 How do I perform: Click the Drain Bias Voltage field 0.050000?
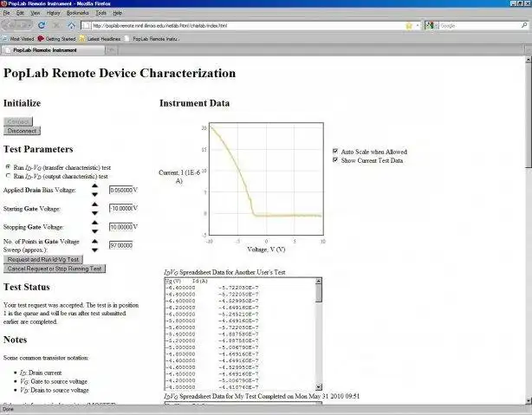(120, 190)
